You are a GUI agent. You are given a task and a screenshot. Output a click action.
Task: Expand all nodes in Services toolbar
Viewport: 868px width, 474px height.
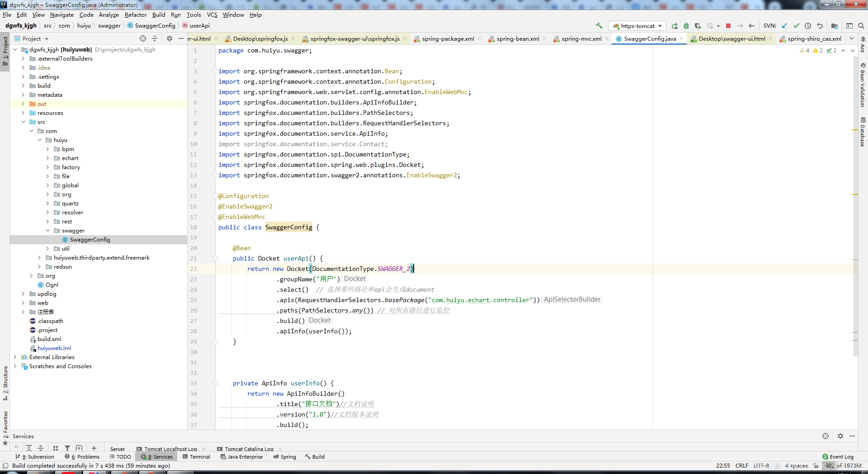tap(29, 448)
